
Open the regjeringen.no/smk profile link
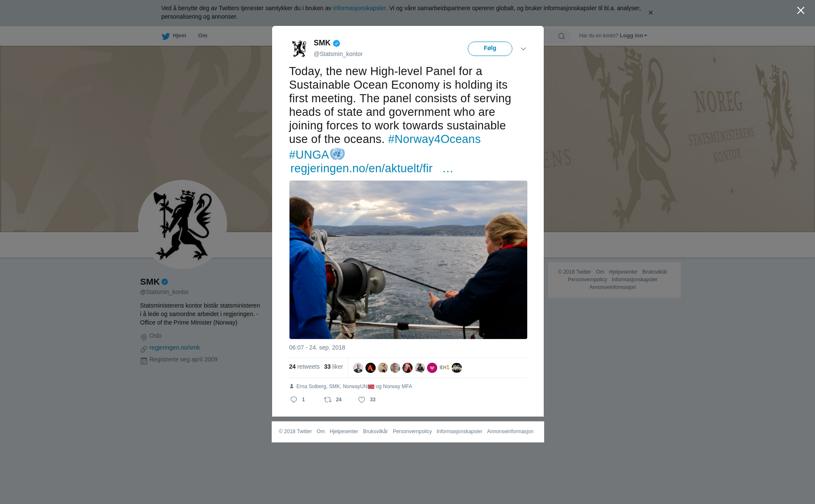point(174,347)
